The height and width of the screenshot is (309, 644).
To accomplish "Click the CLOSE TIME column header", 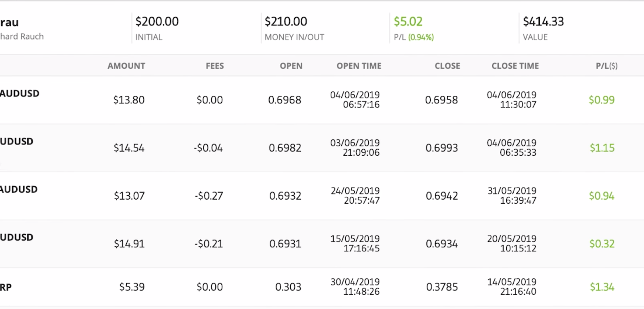I will tap(515, 66).
